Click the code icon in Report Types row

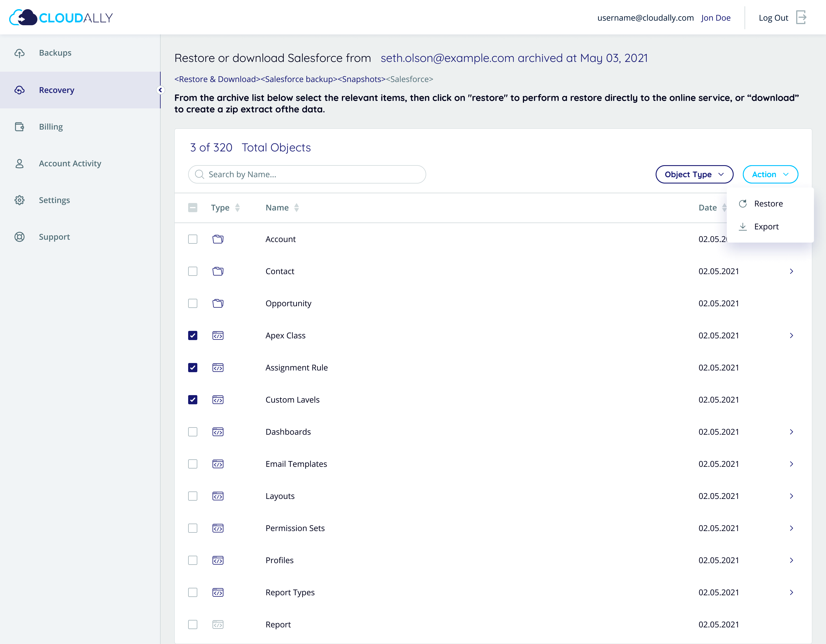tap(218, 593)
